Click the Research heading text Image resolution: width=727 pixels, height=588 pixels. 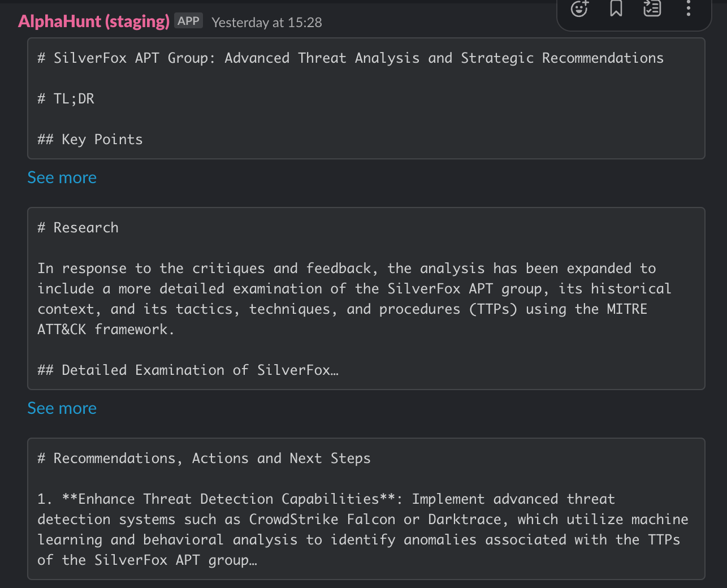coord(86,228)
